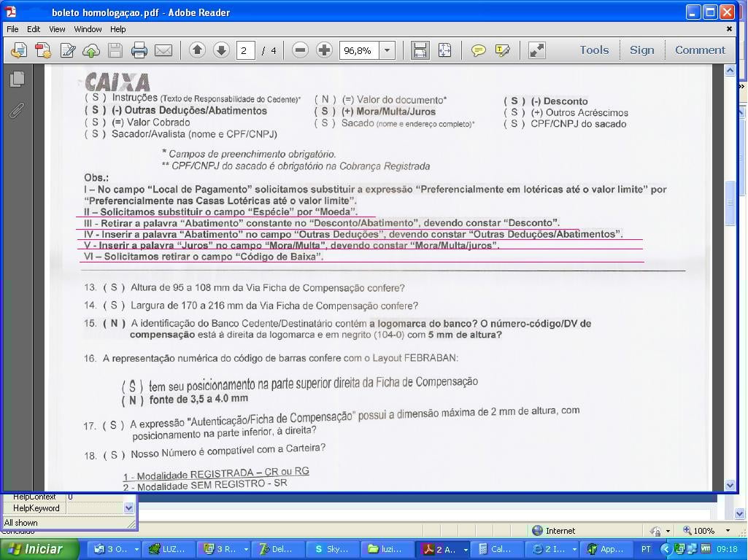Open browser zoom 100% dropdown arrow
This screenshot has height=560, width=748.
(728, 530)
